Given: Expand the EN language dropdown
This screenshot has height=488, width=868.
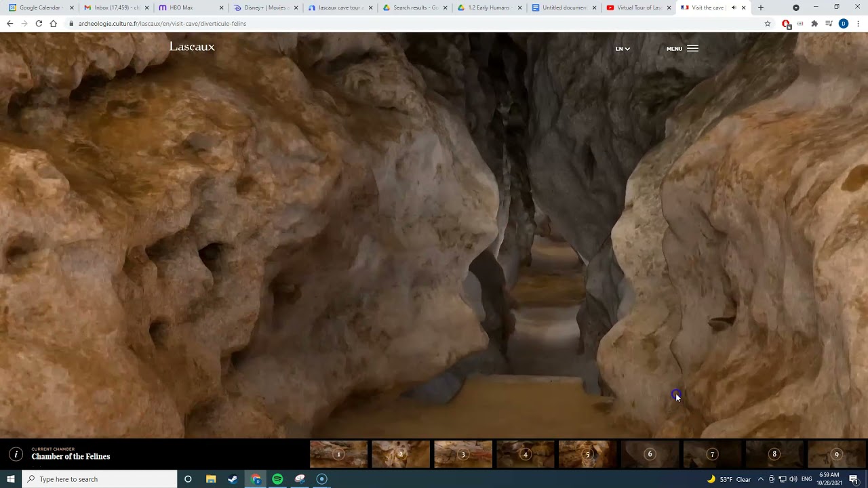Looking at the screenshot, I should tap(623, 49).
